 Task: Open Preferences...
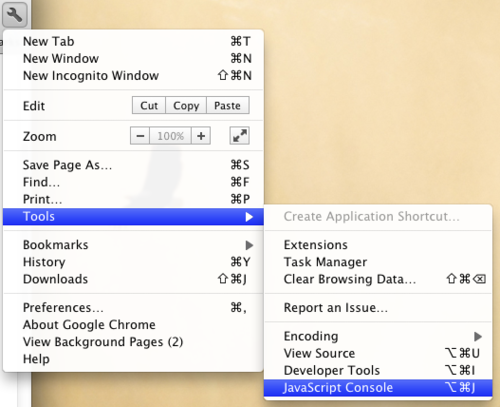pos(133,308)
